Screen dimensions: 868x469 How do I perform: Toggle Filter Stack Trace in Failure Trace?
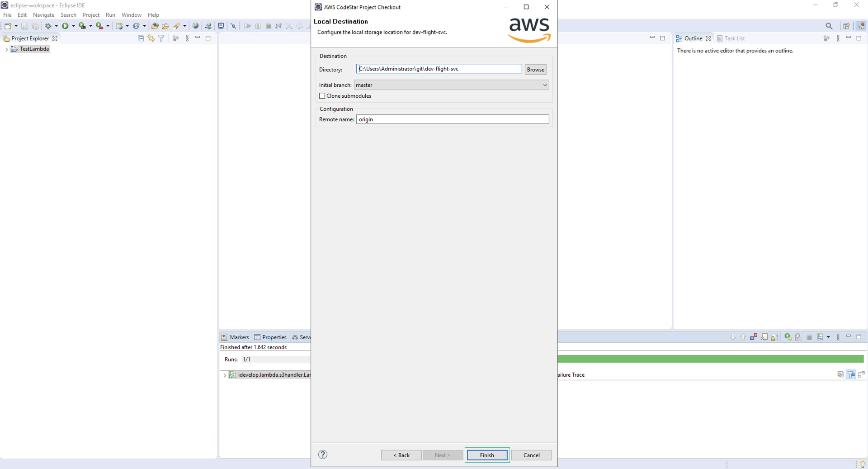point(851,374)
